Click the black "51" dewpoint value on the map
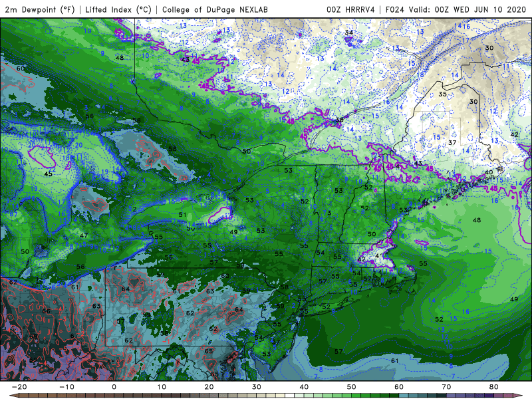The width and height of the screenshot is (532, 399). click(182, 214)
